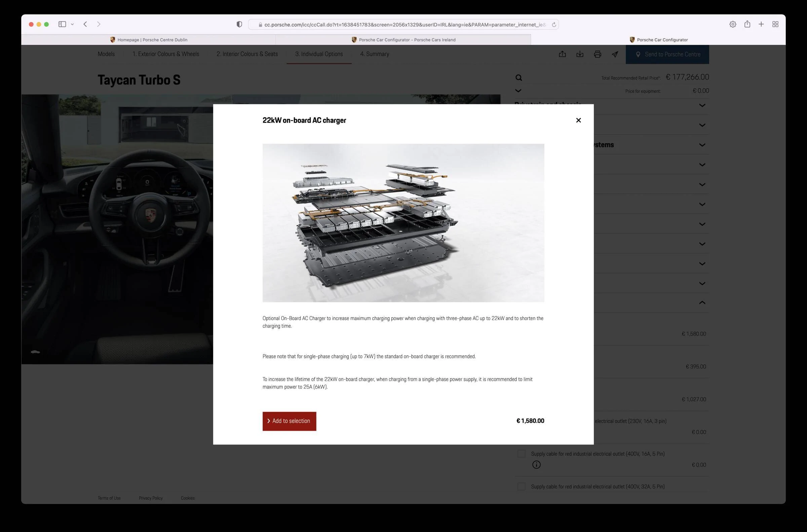This screenshot has width=807, height=532.
Task: Tick the 400V 16A supply cable checkbox
Action: (522, 454)
